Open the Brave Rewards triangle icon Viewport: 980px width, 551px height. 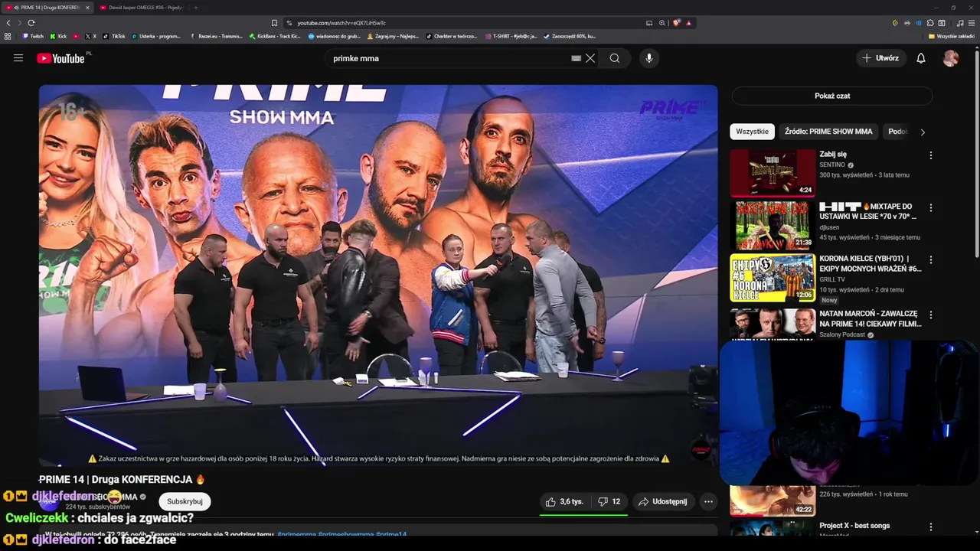pos(688,23)
